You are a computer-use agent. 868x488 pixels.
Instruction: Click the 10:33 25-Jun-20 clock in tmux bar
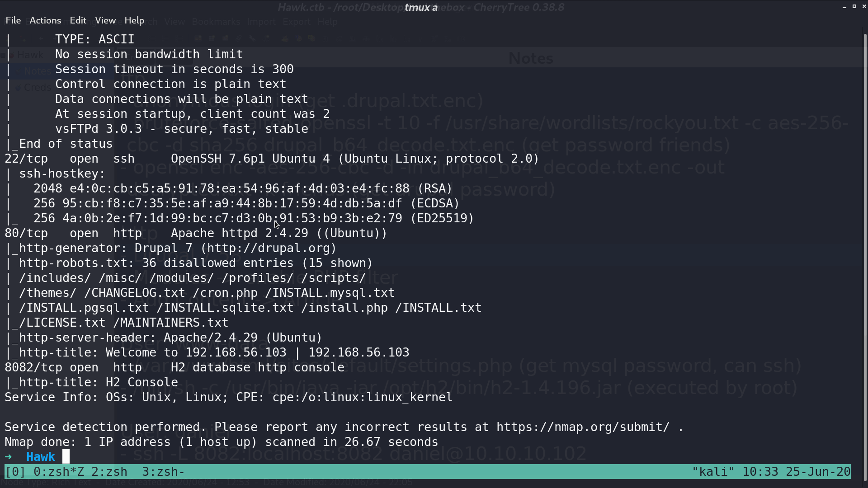797,472
